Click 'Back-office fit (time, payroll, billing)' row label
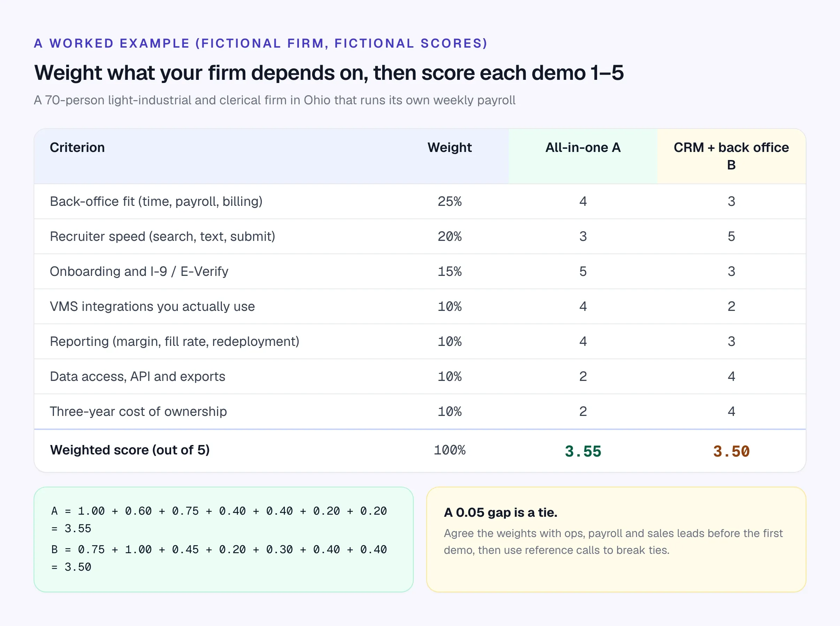Viewport: 840px width, 626px height. coord(156,201)
